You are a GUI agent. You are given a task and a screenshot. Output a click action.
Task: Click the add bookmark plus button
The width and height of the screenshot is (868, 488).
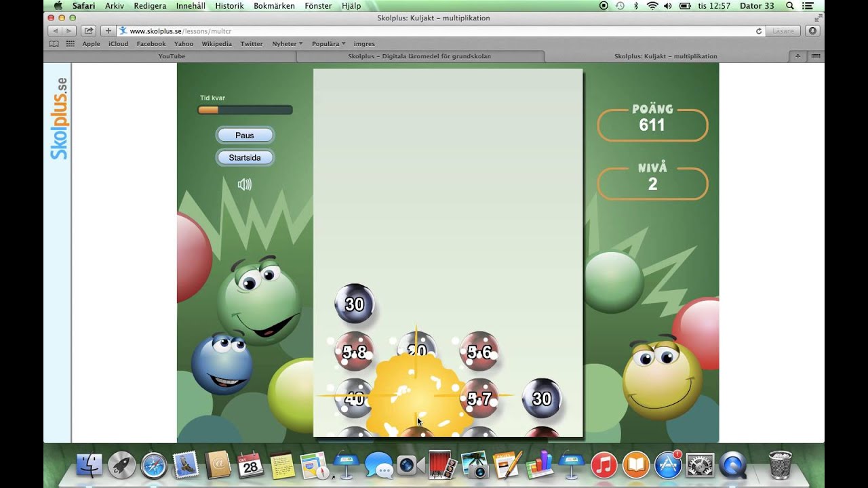click(108, 31)
